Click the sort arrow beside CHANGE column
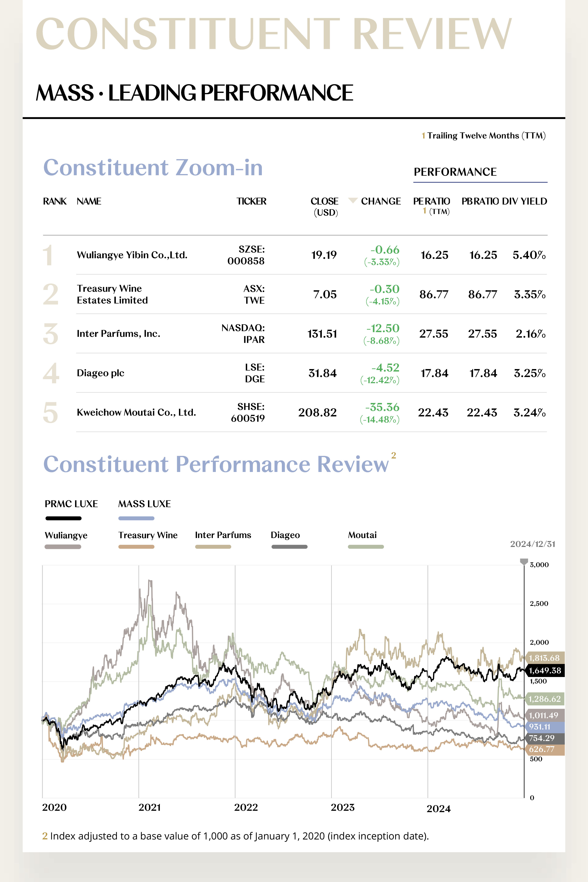The height and width of the screenshot is (882, 588). point(352,201)
